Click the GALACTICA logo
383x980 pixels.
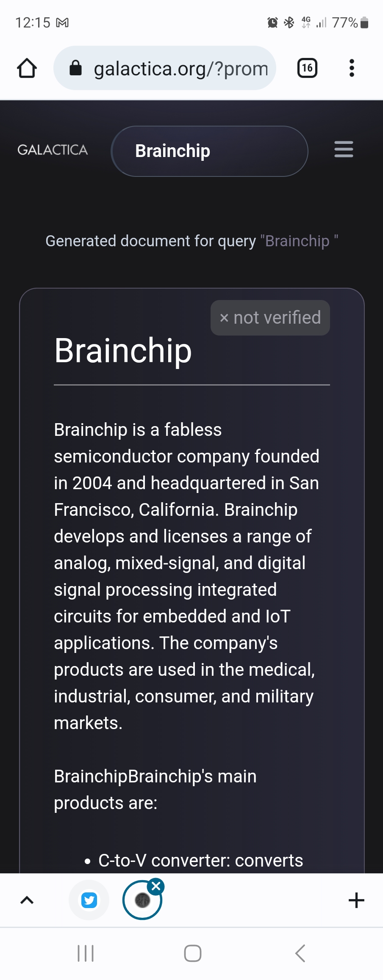(x=53, y=150)
